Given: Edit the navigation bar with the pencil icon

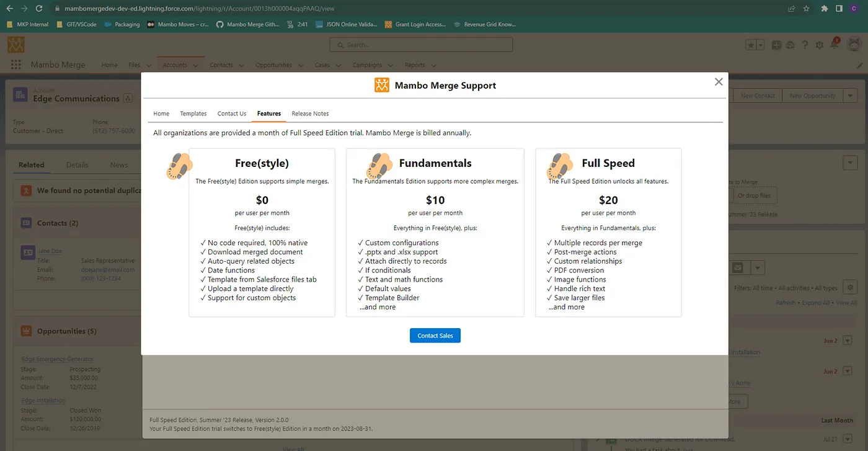Looking at the screenshot, I should 859,65.
